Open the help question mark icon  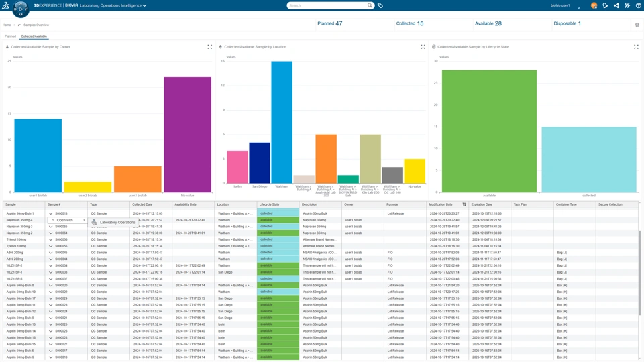(x=638, y=5)
